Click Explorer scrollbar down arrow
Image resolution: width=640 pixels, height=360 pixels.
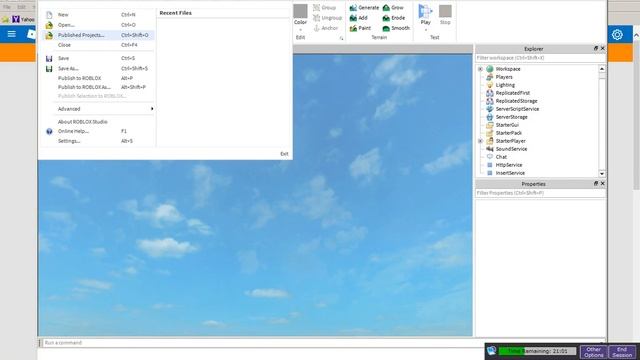pyautogui.click(x=602, y=174)
